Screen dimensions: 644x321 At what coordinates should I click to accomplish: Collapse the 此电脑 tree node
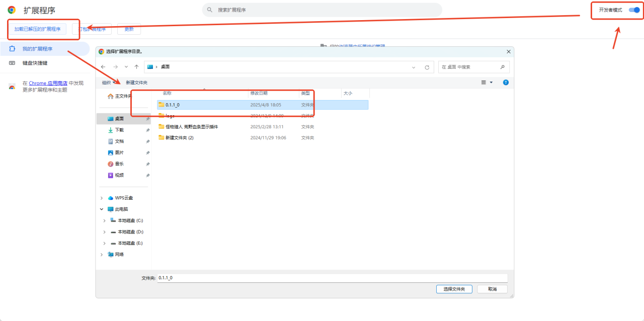coord(102,209)
